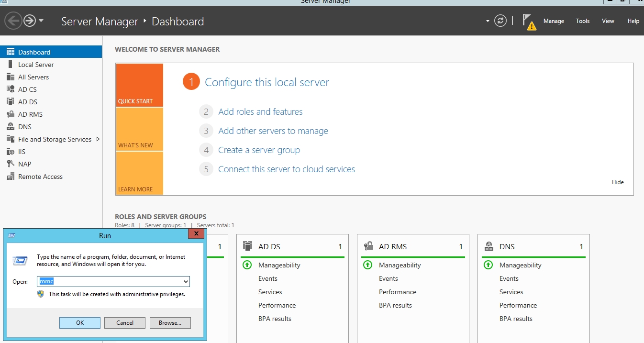The image size is (644, 343).
Task: Open the View menu
Action: pyautogui.click(x=608, y=21)
